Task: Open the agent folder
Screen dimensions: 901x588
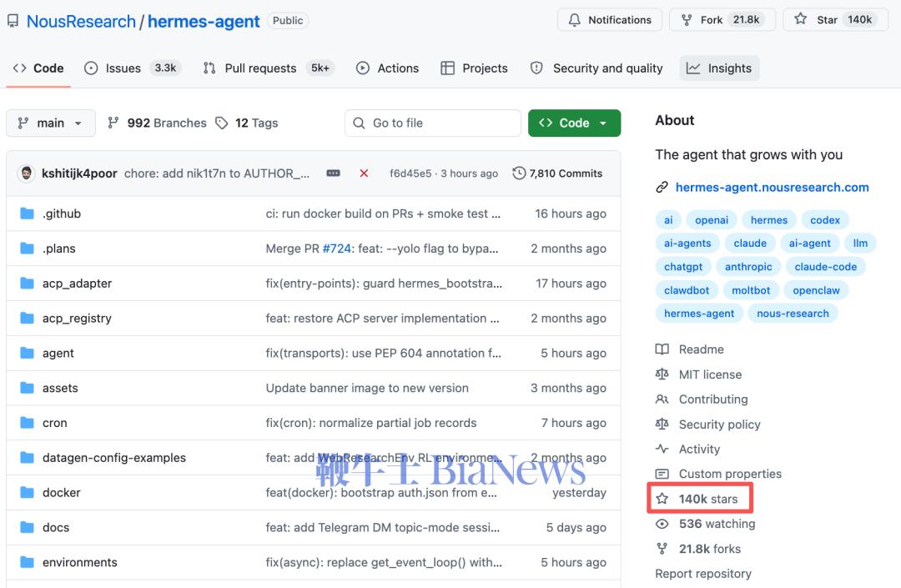Action: [x=58, y=353]
